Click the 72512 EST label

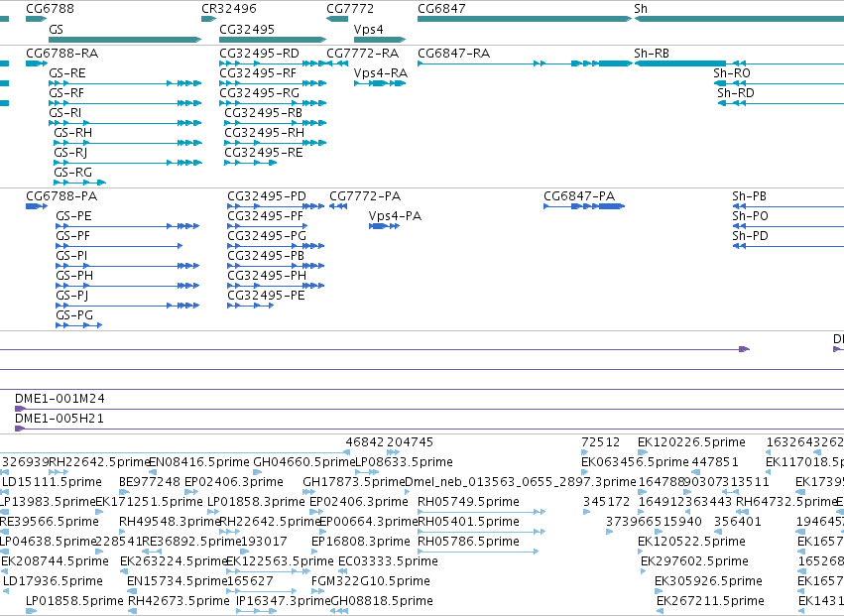pos(601,442)
